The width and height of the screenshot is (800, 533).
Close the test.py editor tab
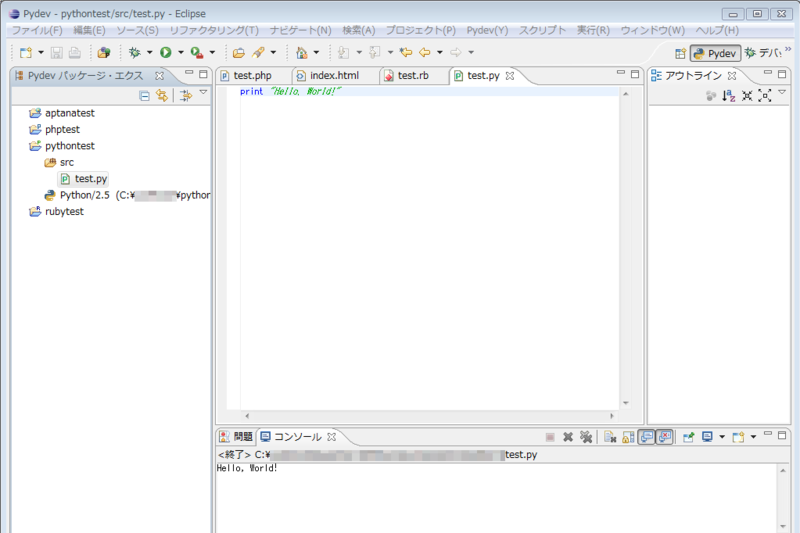(x=510, y=76)
